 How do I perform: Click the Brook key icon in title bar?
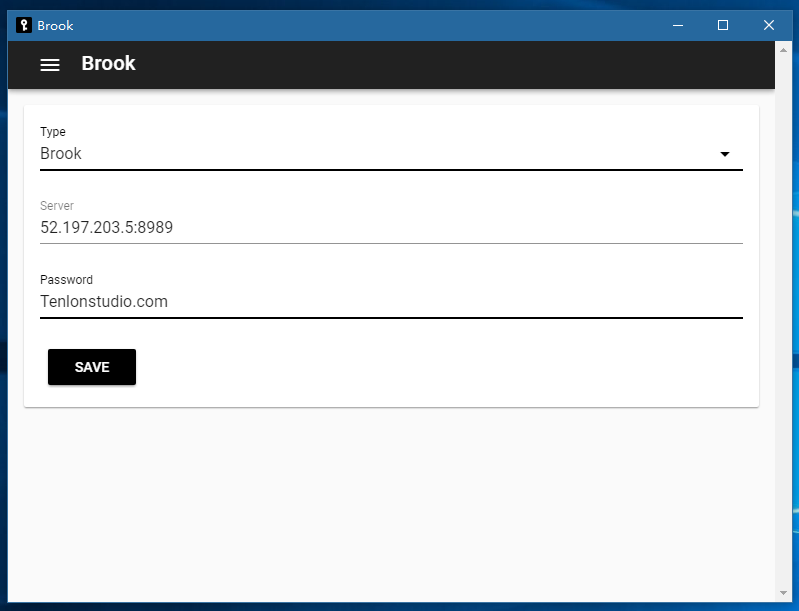23,25
